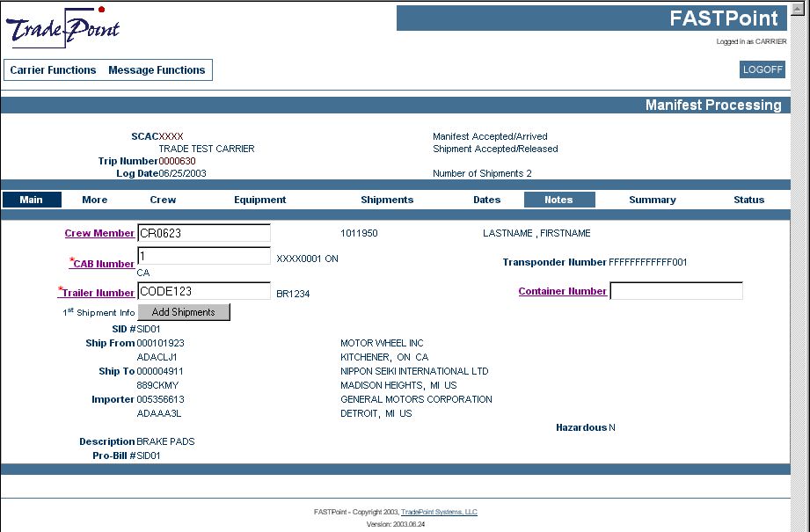
Task: Click the Add Shipments button
Action: (184, 312)
